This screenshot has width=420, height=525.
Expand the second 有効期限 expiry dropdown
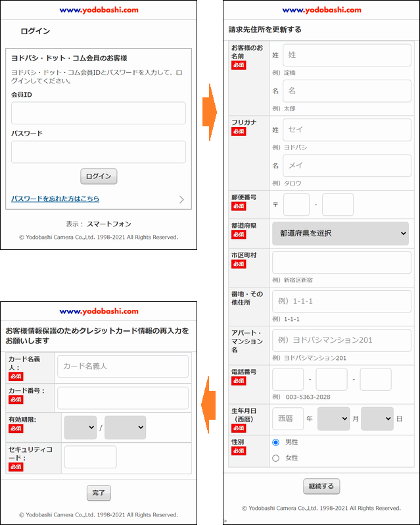[x=125, y=428]
